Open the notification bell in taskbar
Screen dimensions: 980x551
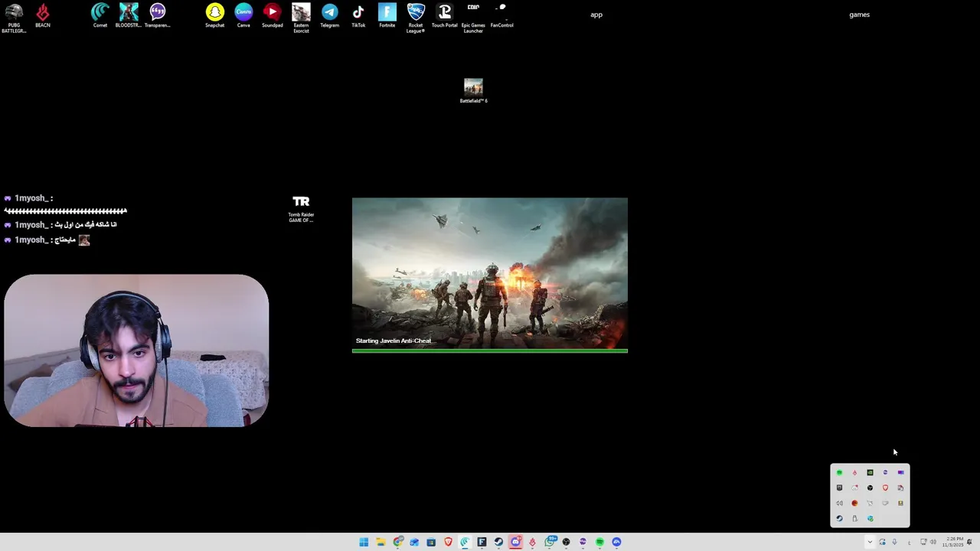969,542
